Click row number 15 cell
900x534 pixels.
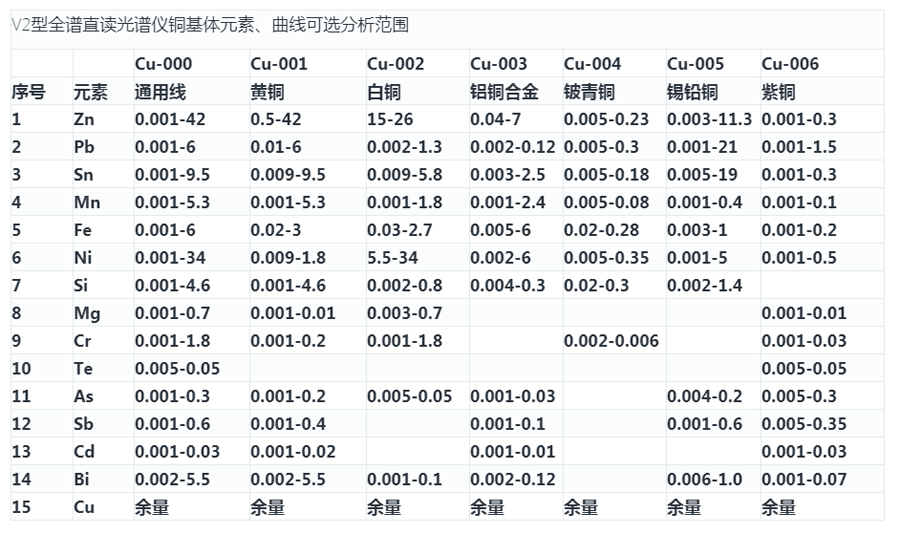pyautogui.click(x=21, y=507)
